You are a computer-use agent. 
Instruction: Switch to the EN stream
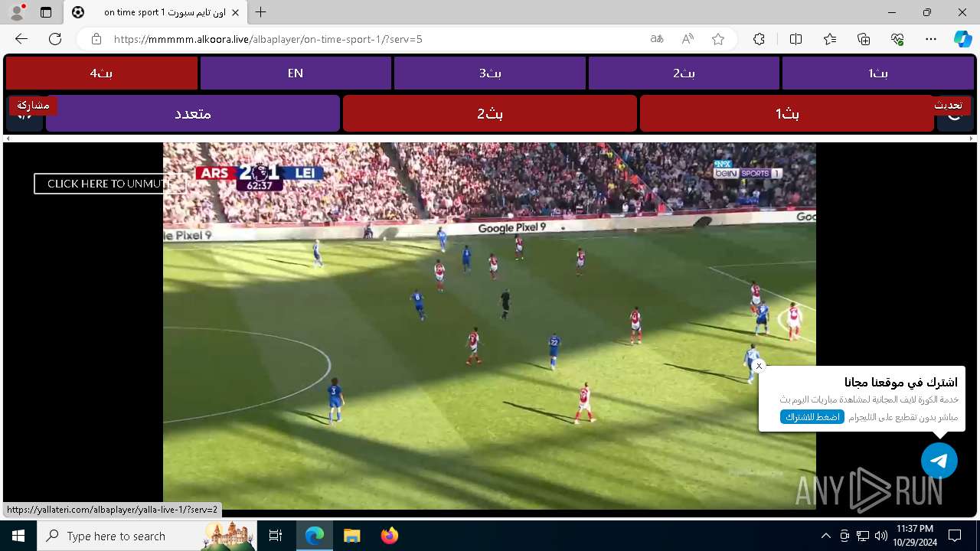pos(296,73)
